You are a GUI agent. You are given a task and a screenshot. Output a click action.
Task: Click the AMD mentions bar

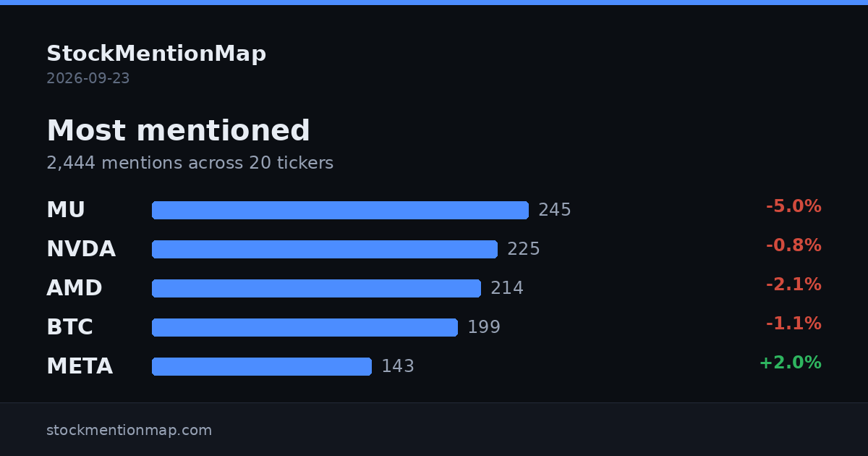316,288
